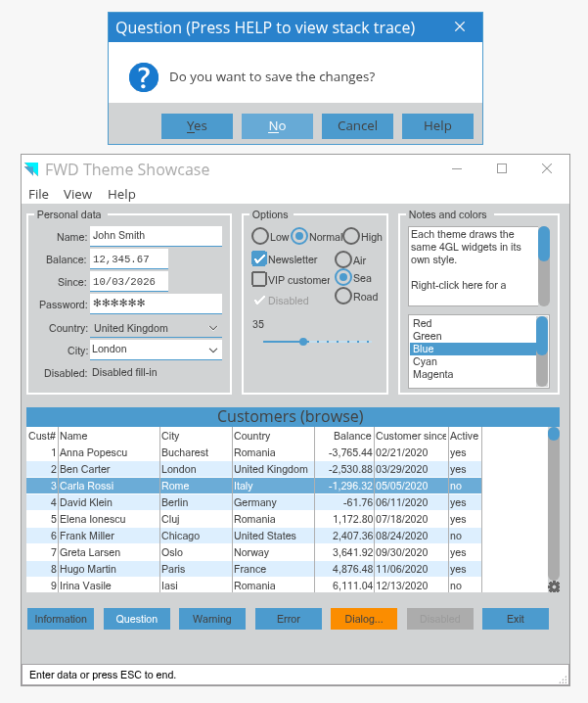Viewport: 588px width, 703px height.
Task: Close the Question dialog with X
Action: [x=460, y=26]
